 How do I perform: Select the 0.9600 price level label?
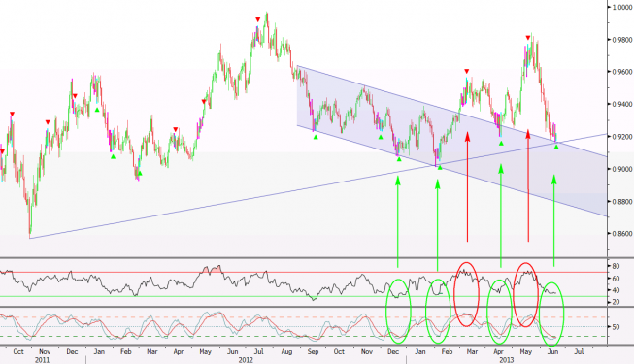pos(622,72)
